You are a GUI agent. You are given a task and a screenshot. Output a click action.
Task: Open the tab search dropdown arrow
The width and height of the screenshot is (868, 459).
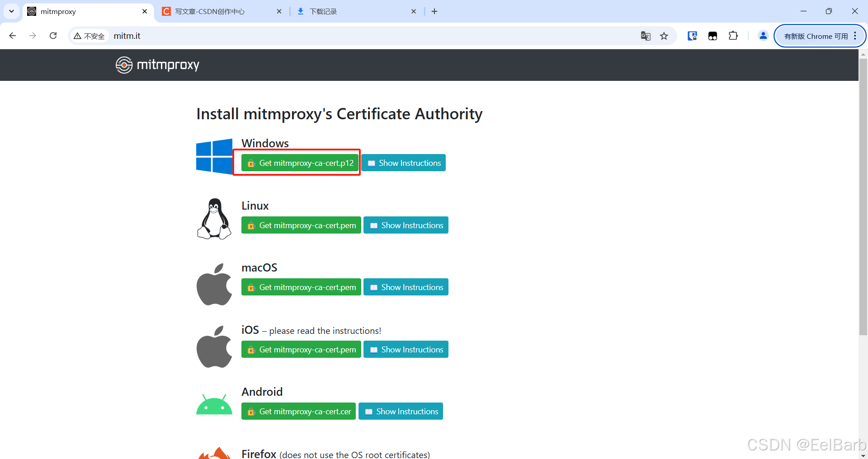coord(11,11)
